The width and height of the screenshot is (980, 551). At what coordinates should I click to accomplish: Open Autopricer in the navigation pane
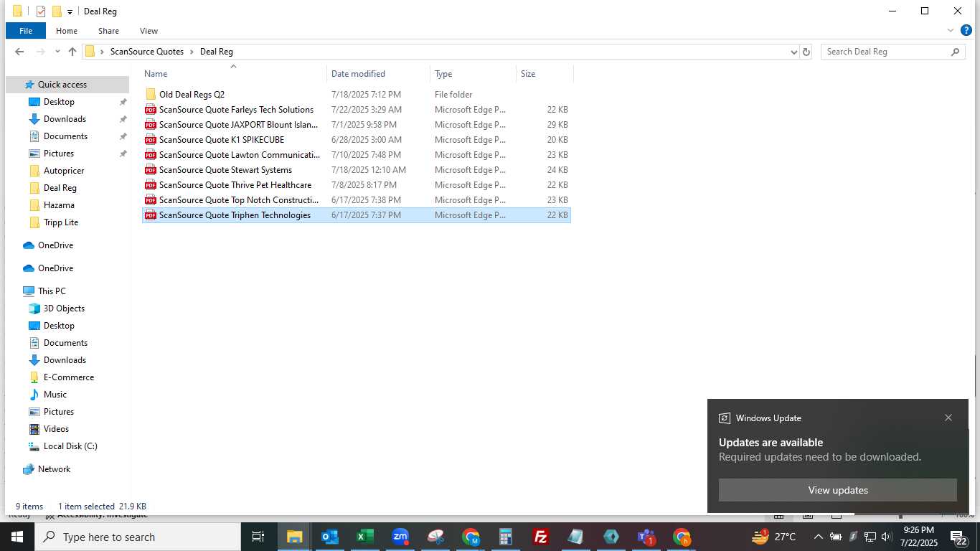(x=64, y=171)
